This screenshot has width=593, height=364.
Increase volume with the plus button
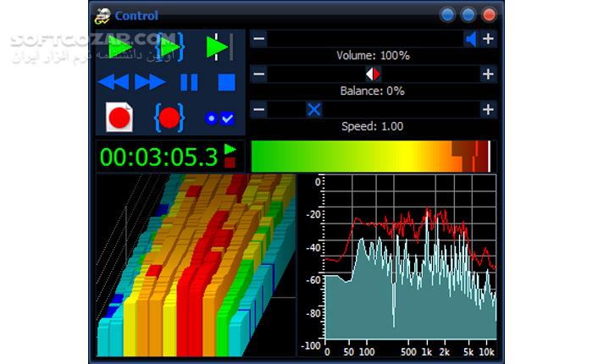click(x=488, y=39)
